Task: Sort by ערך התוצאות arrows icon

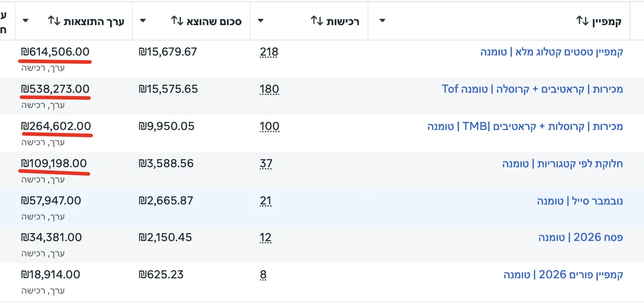Action: point(54,21)
